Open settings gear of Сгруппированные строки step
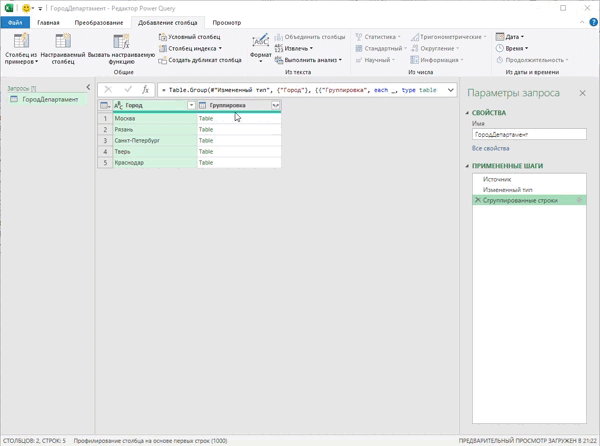The width and height of the screenshot is (600, 446). point(580,200)
